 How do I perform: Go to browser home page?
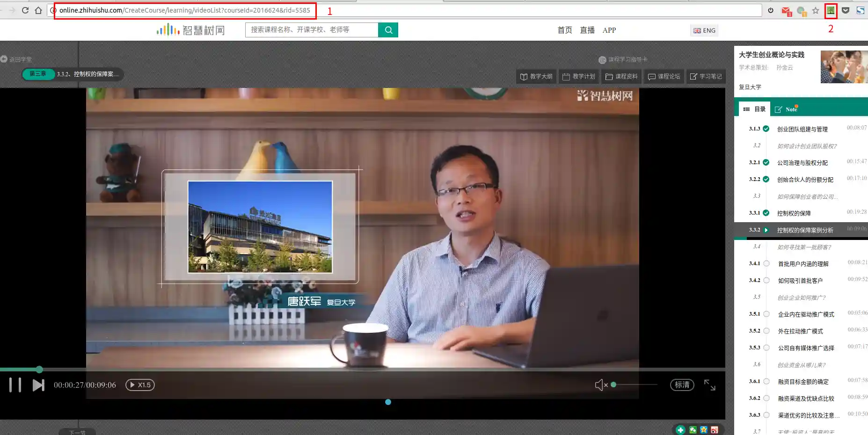tap(38, 10)
